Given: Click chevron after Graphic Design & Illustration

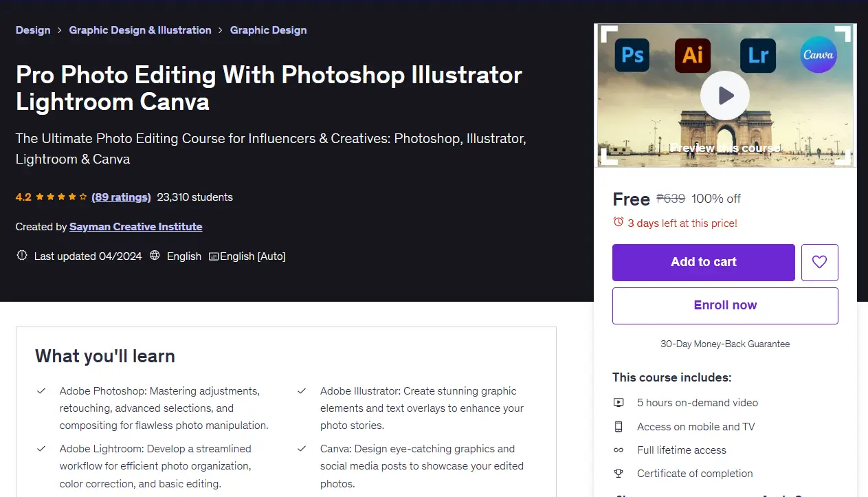Looking at the screenshot, I should pyautogui.click(x=221, y=30).
